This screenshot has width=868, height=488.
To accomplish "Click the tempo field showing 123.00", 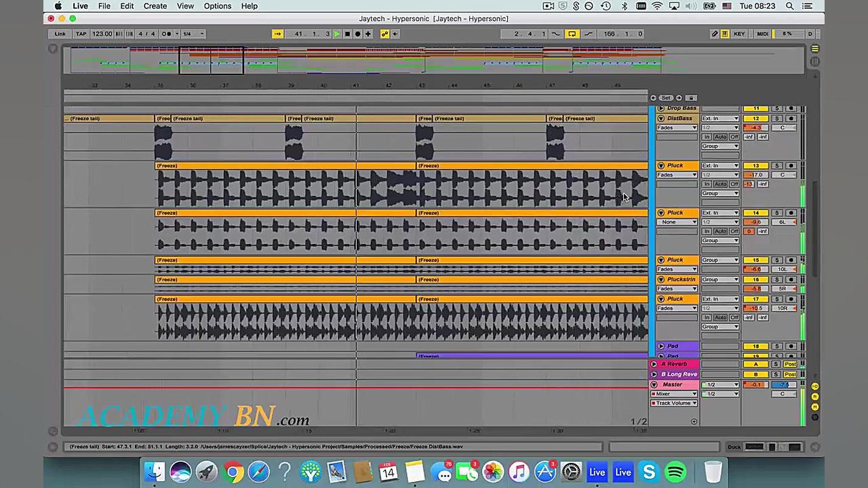I will tap(102, 34).
